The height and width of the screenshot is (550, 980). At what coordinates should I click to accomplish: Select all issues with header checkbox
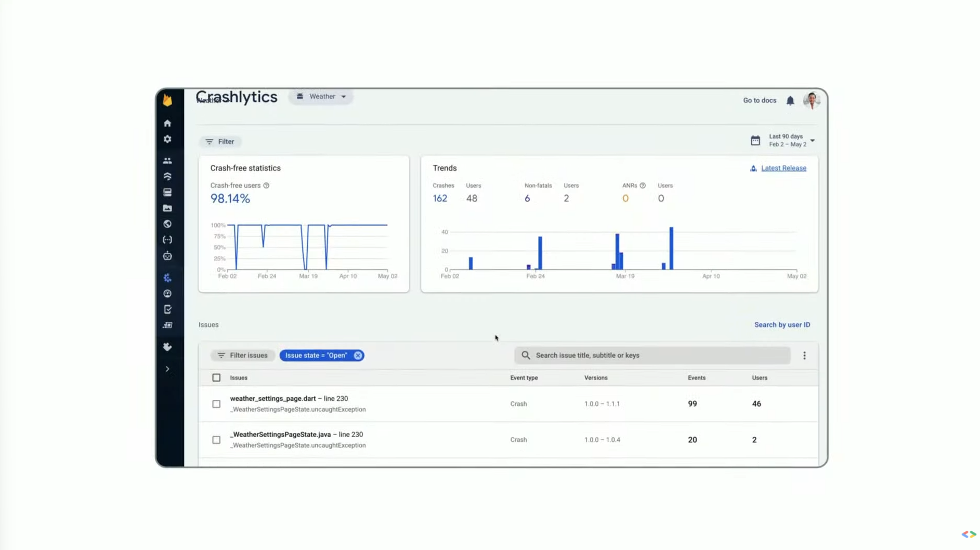tap(216, 378)
